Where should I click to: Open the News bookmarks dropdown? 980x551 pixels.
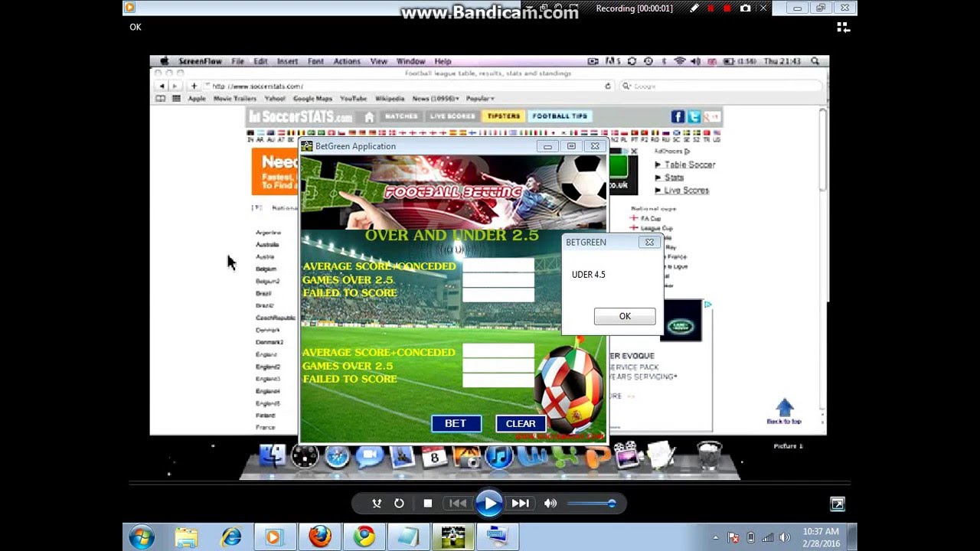(x=436, y=99)
